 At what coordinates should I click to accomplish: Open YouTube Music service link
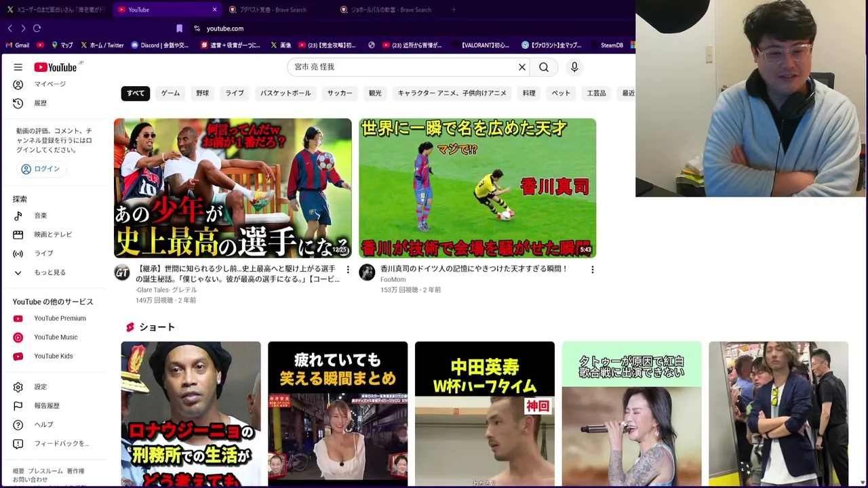(x=56, y=338)
